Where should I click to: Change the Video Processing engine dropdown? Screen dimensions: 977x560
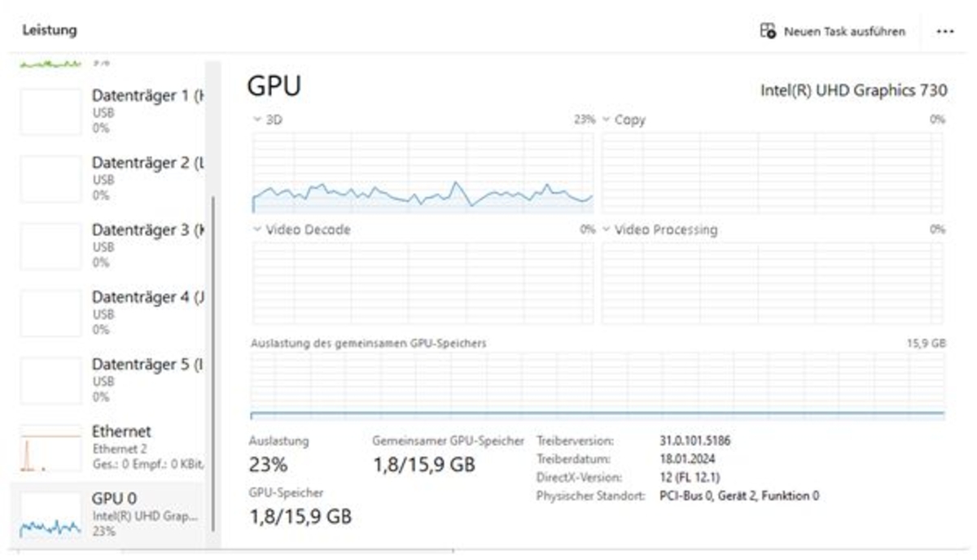(x=606, y=230)
